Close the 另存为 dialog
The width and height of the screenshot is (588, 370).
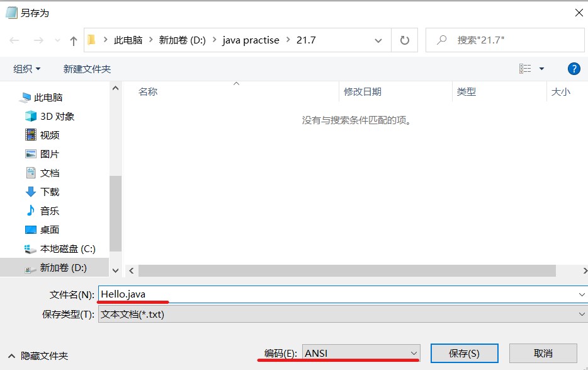[x=579, y=13]
